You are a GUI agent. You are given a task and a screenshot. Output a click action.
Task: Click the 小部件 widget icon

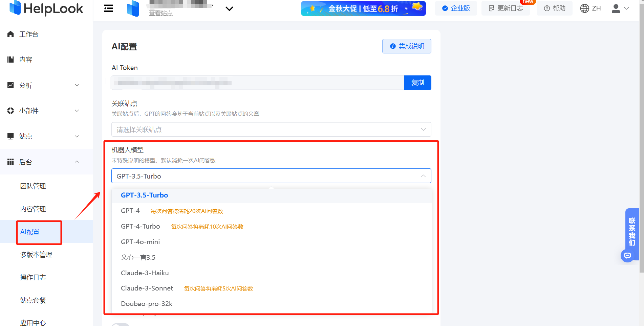pyautogui.click(x=10, y=111)
